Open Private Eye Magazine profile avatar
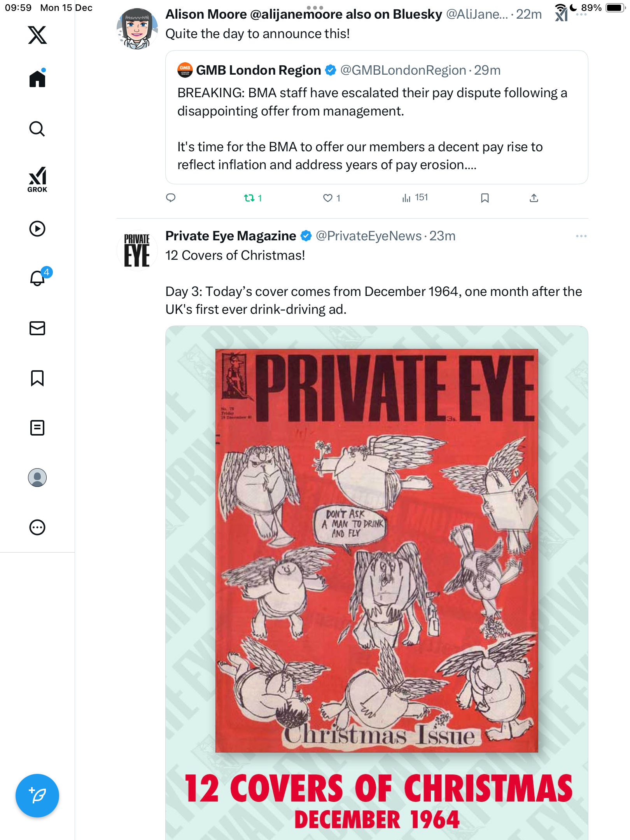630x840 pixels. pos(137,250)
